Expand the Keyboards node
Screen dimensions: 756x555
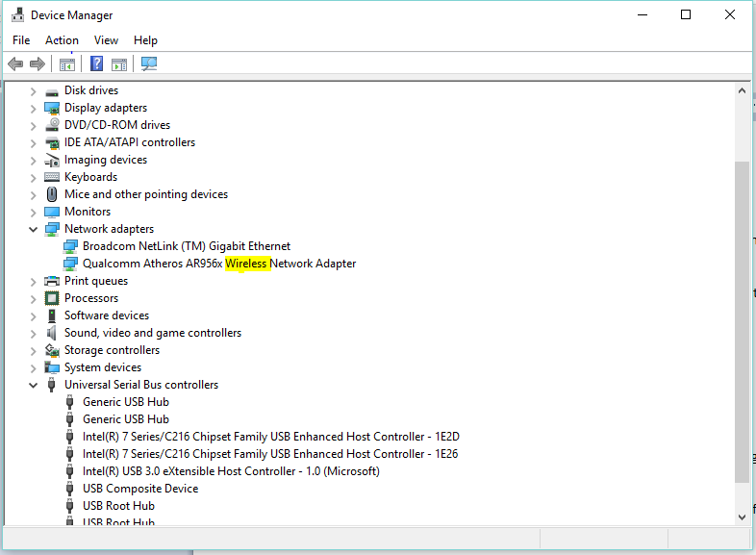(x=33, y=178)
